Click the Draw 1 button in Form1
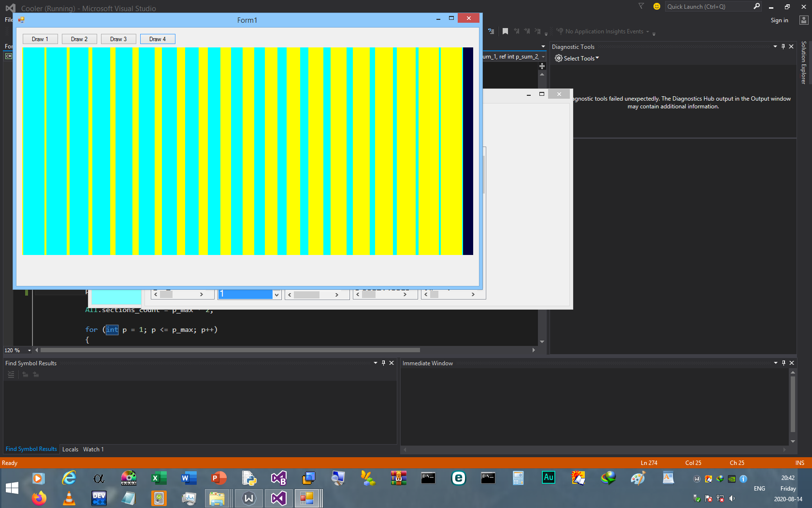 [40, 39]
